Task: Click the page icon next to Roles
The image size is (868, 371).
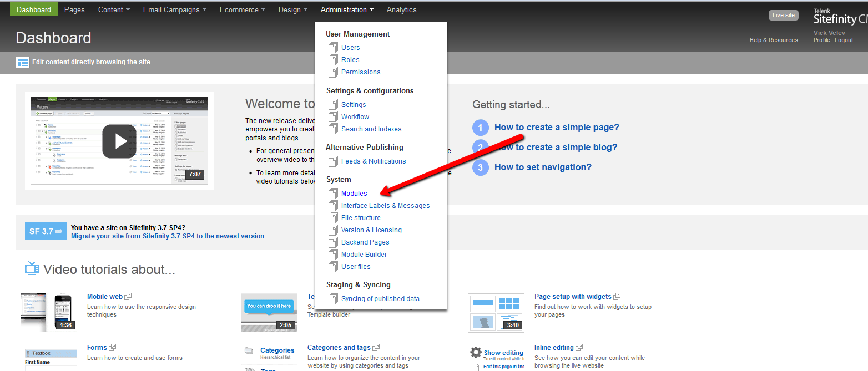Action: click(333, 60)
